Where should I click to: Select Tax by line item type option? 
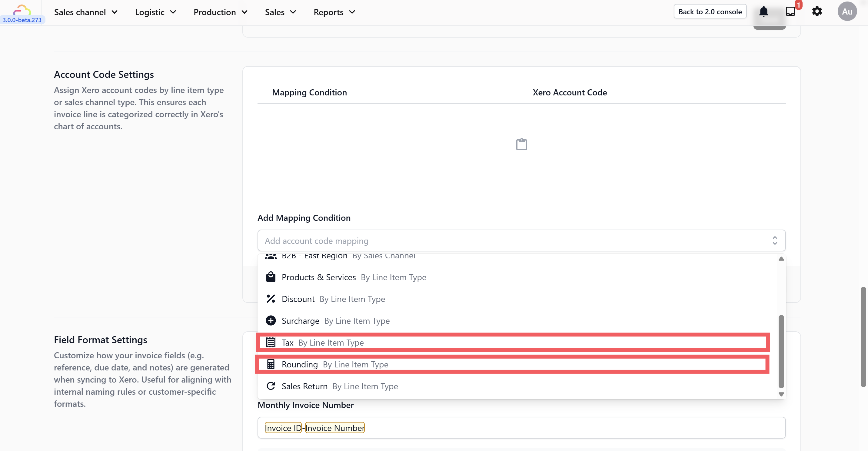pyautogui.click(x=512, y=343)
